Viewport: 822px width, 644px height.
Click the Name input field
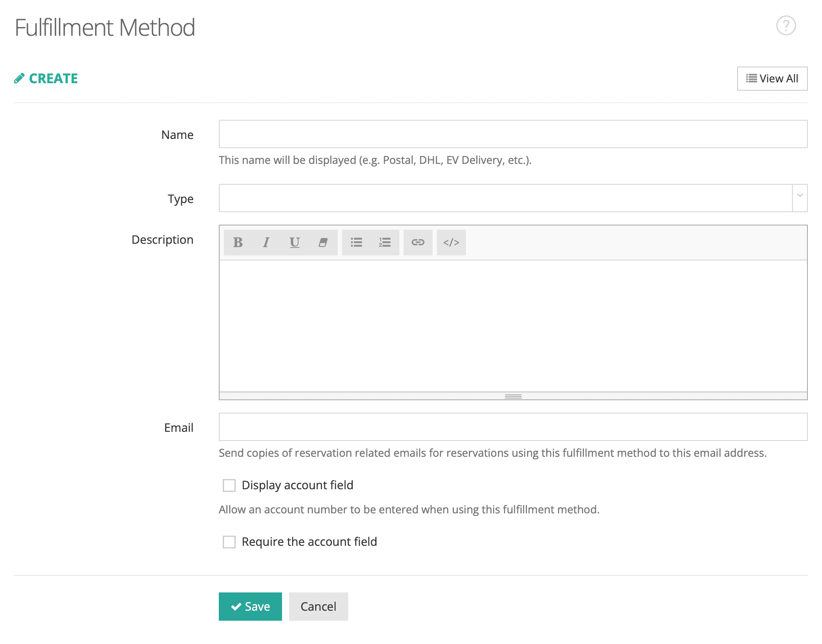pyautogui.click(x=513, y=134)
